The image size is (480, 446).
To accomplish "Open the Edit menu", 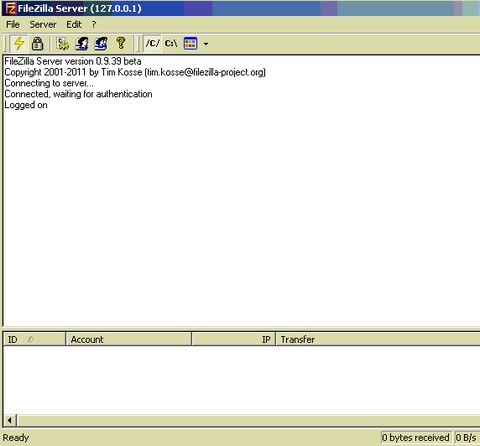I will tap(74, 25).
